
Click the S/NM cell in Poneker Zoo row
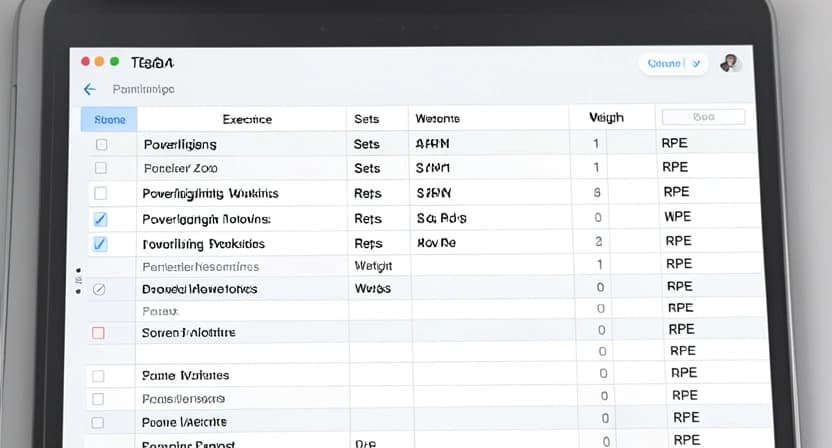[x=432, y=168]
